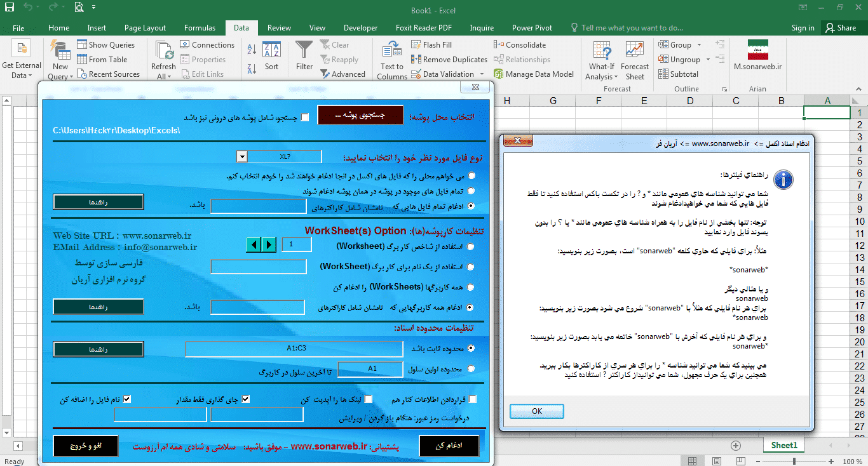Image resolution: width=868 pixels, height=466 pixels.
Task: Open Manage Data Model
Action: point(534,74)
